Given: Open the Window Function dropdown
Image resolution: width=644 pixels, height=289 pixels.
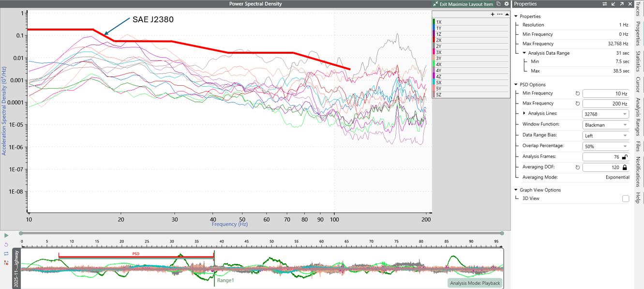Looking at the screenshot, I should tap(605, 125).
